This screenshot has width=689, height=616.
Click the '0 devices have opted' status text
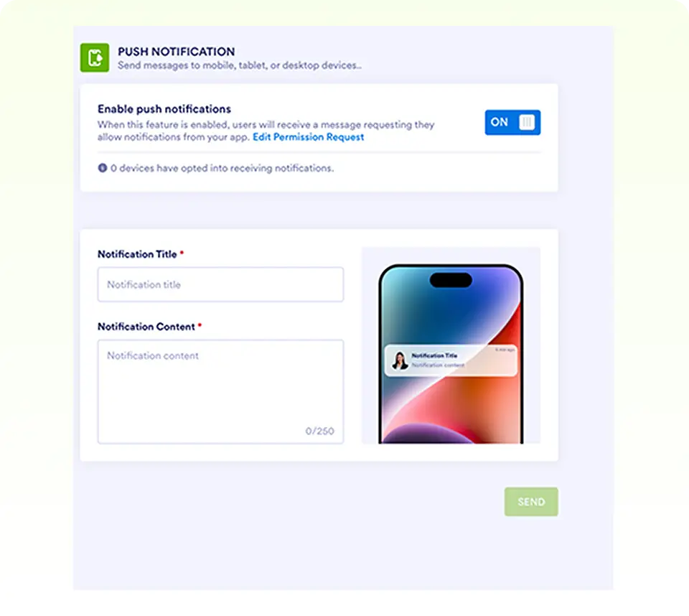[x=222, y=168]
